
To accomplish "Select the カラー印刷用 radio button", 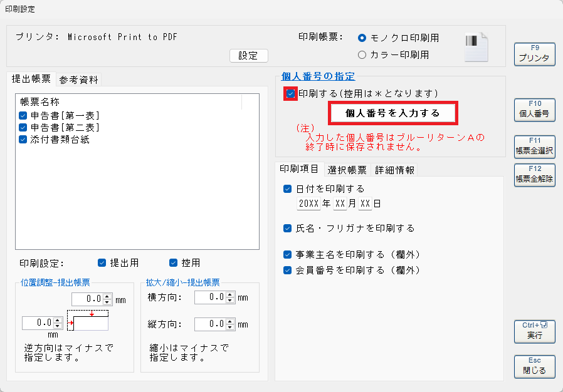I will point(362,54).
